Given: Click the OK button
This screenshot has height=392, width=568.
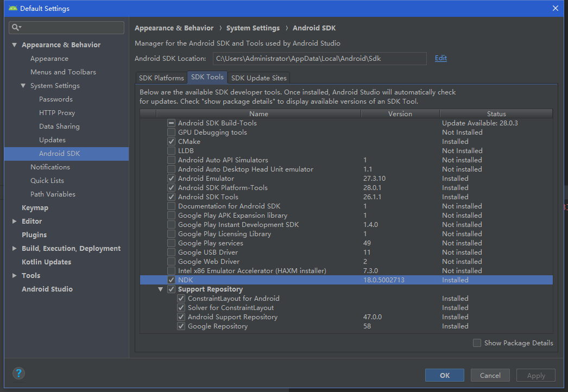Looking at the screenshot, I should pyautogui.click(x=445, y=375).
